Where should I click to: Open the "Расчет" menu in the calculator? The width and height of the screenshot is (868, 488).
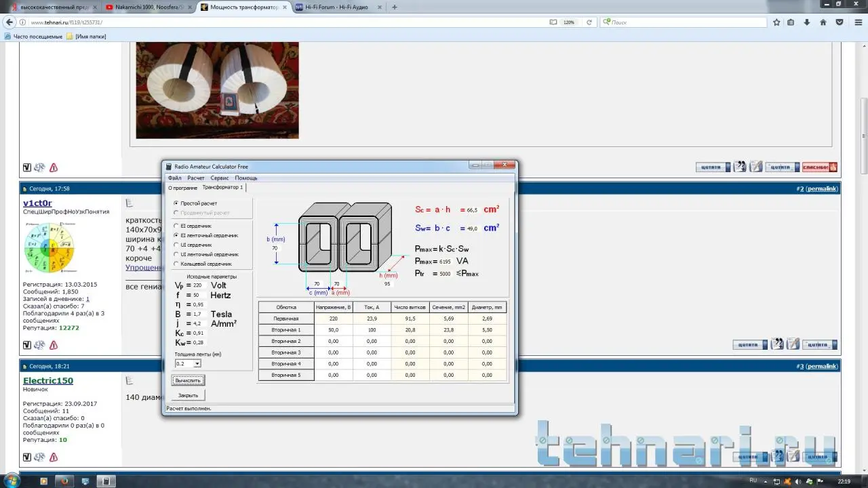tap(195, 178)
